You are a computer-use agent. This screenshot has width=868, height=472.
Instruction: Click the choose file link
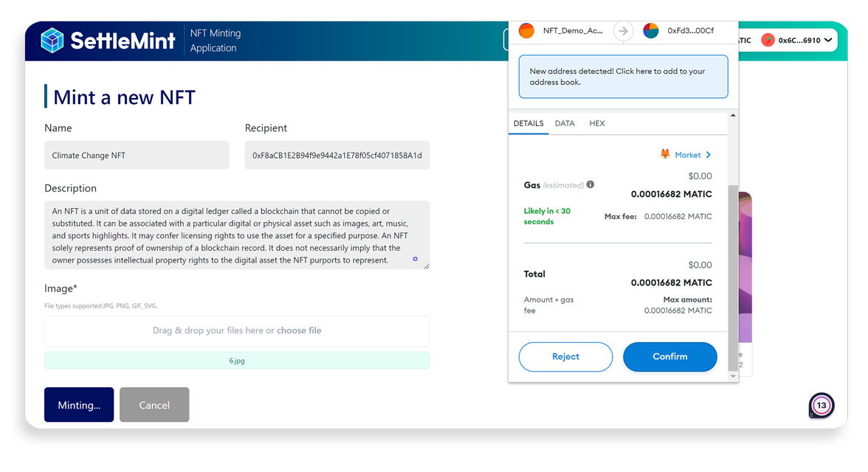(x=299, y=330)
